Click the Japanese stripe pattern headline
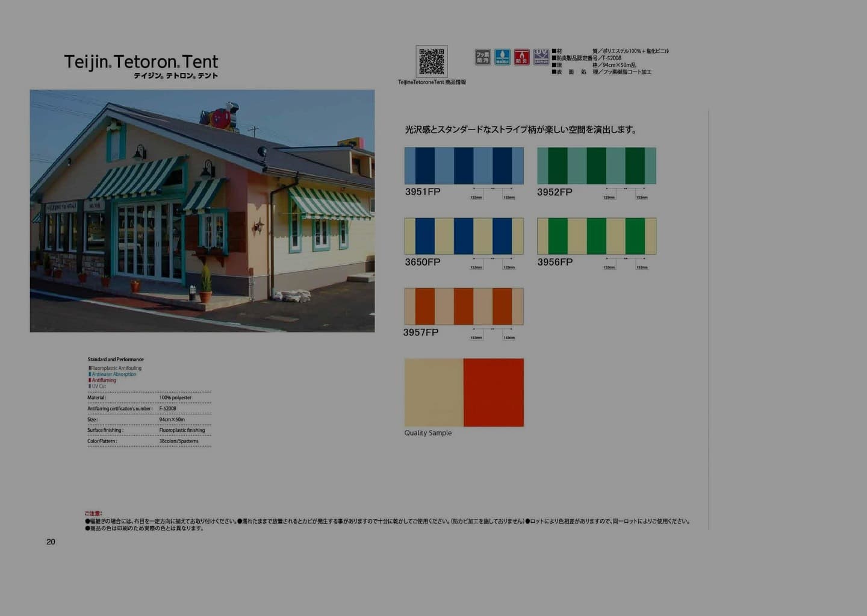Viewport: 867px width, 616px height. [521, 129]
